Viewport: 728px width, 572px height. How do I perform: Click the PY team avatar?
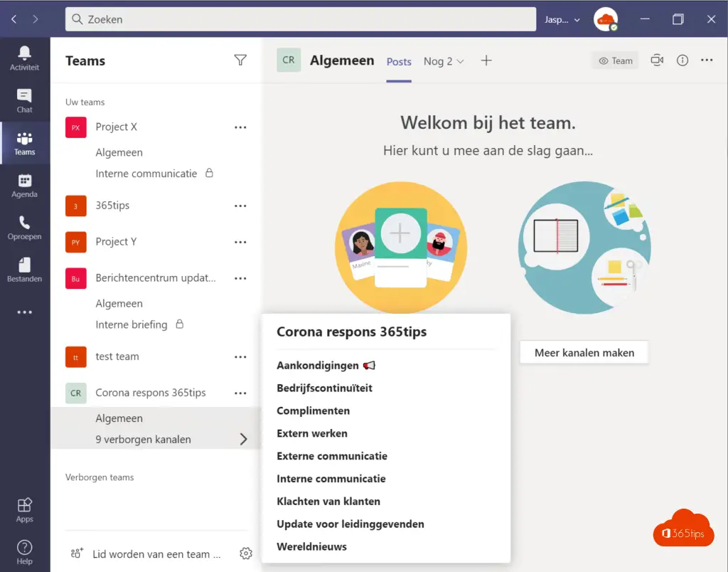[x=75, y=242]
